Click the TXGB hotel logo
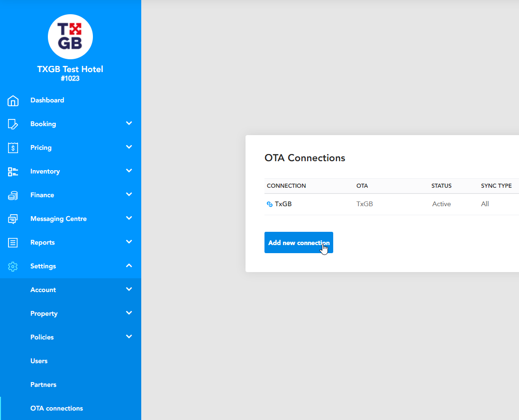 coord(70,37)
